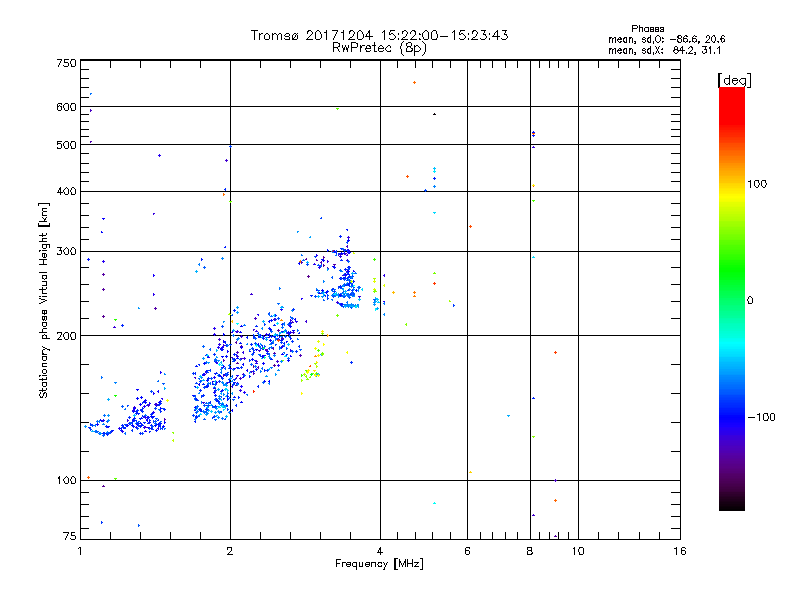Click the x-axis tick label '16'

coord(680,551)
